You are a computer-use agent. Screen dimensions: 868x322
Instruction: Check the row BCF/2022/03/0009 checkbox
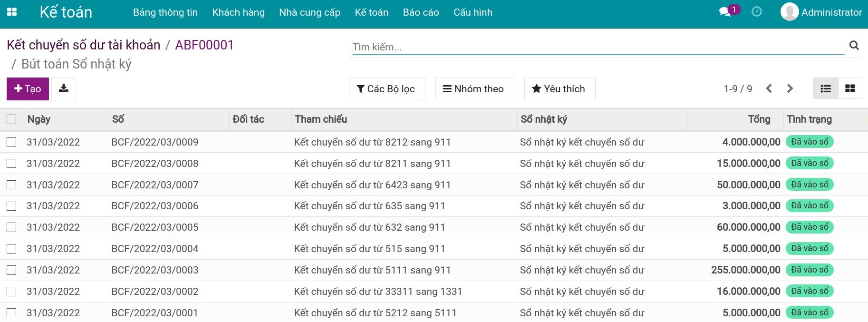tap(12, 142)
